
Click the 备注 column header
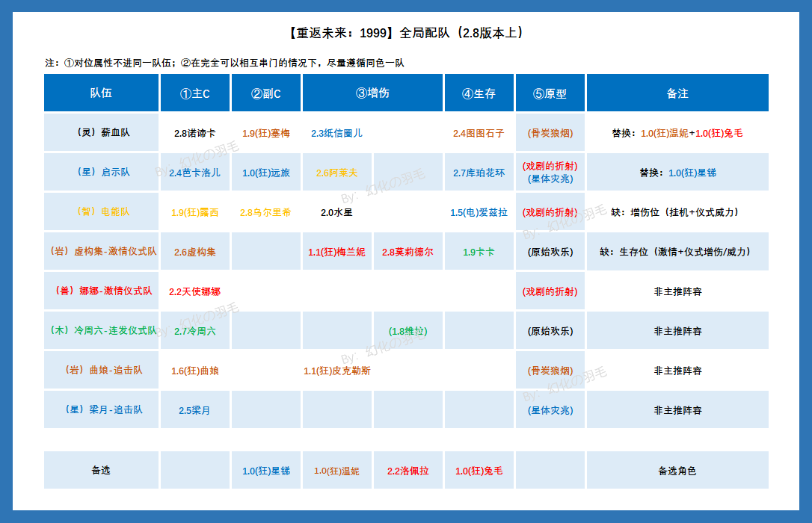coord(677,93)
